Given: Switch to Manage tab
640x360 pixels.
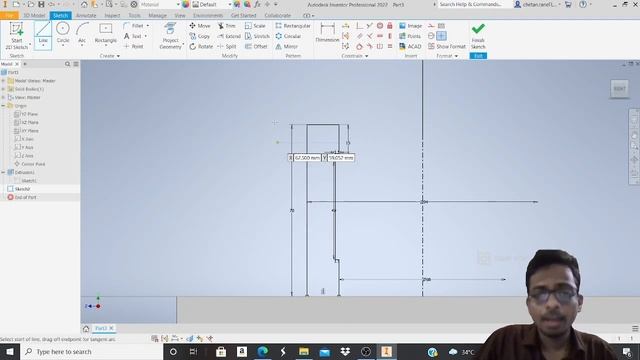Looking at the screenshot, I should [x=158, y=16].
